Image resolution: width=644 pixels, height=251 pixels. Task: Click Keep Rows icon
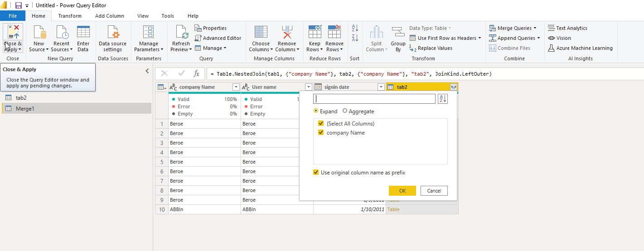coord(315,33)
